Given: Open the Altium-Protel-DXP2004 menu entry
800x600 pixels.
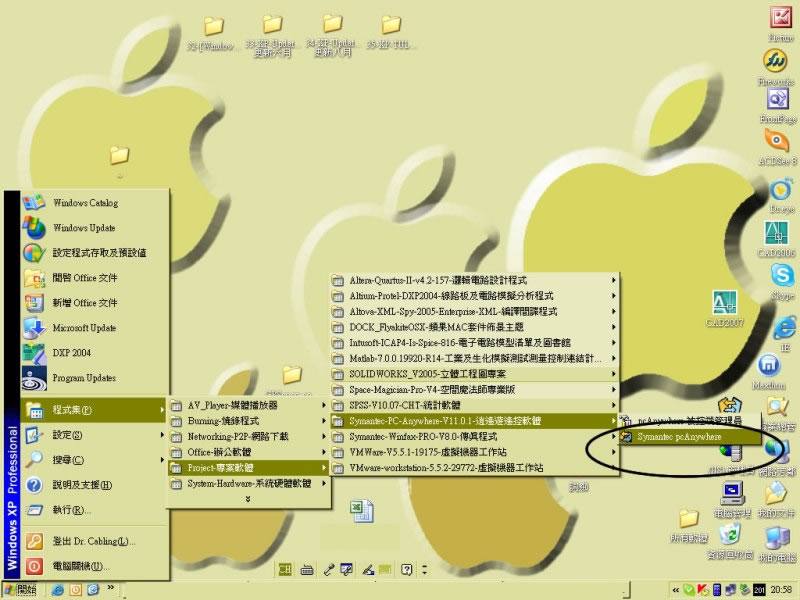Looking at the screenshot, I should click(x=474, y=296).
